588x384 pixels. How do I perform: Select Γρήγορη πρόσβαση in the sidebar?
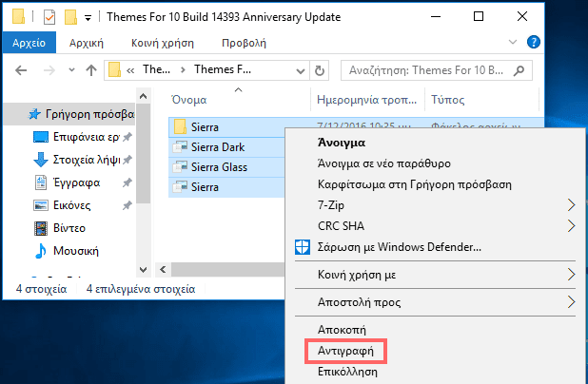81,114
